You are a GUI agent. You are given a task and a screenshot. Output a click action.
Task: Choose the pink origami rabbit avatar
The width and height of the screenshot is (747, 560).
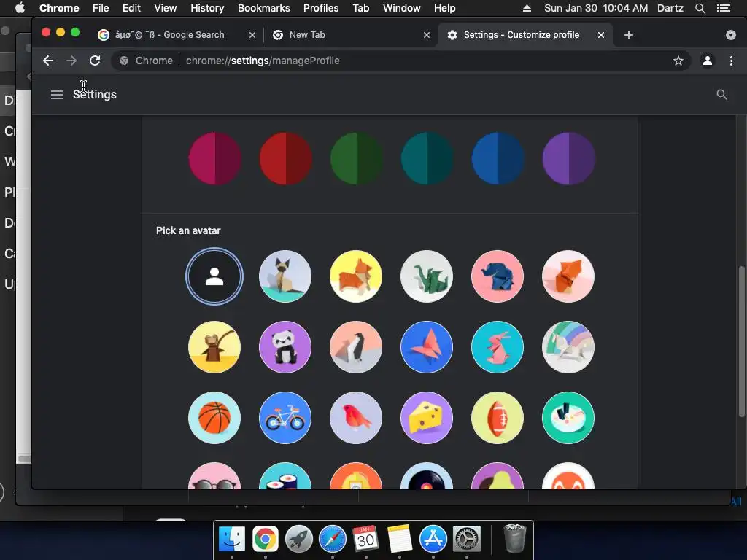[498, 347]
